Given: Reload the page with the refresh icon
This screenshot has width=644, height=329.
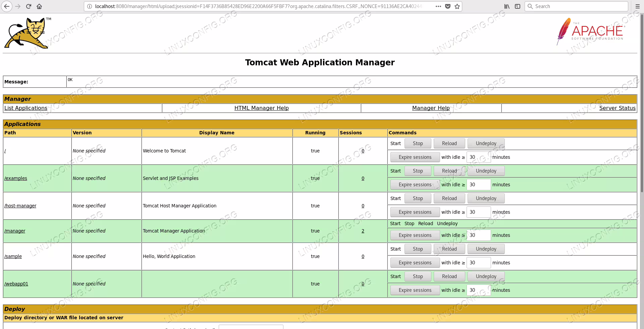Looking at the screenshot, I should pos(29,6).
